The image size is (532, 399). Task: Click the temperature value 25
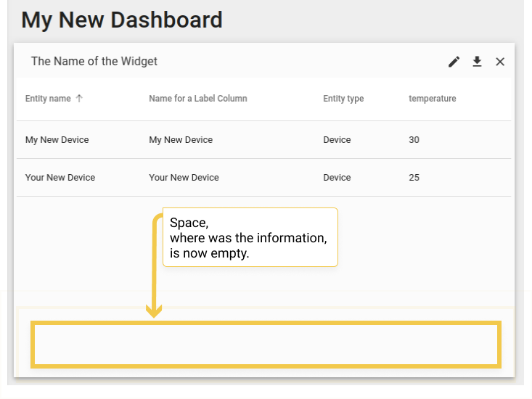click(414, 177)
